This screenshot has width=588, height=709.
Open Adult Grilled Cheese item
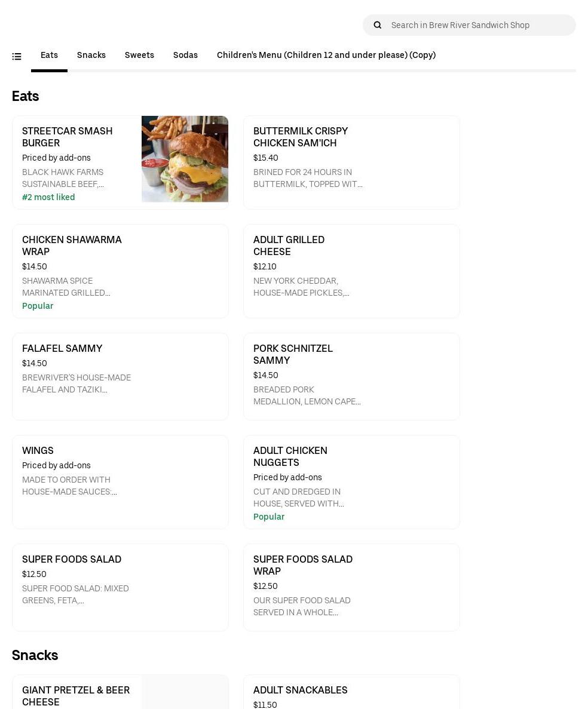coord(289,246)
